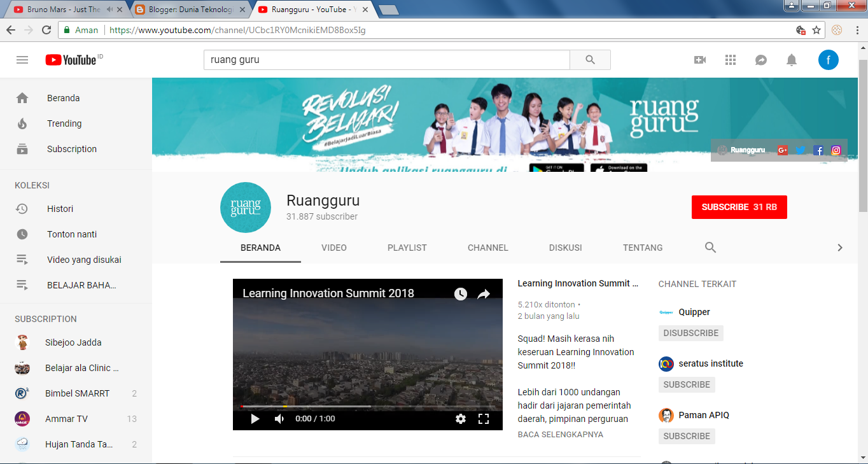
Task: Switch to the TENTANG tab
Action: click(643, 248)
